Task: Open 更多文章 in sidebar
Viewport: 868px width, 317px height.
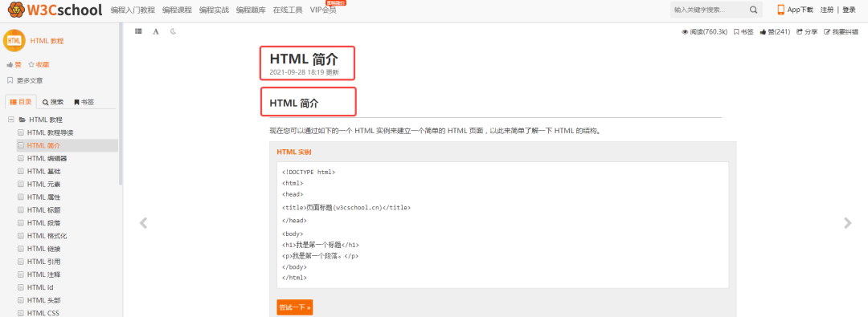Action: tap(24, 80)
